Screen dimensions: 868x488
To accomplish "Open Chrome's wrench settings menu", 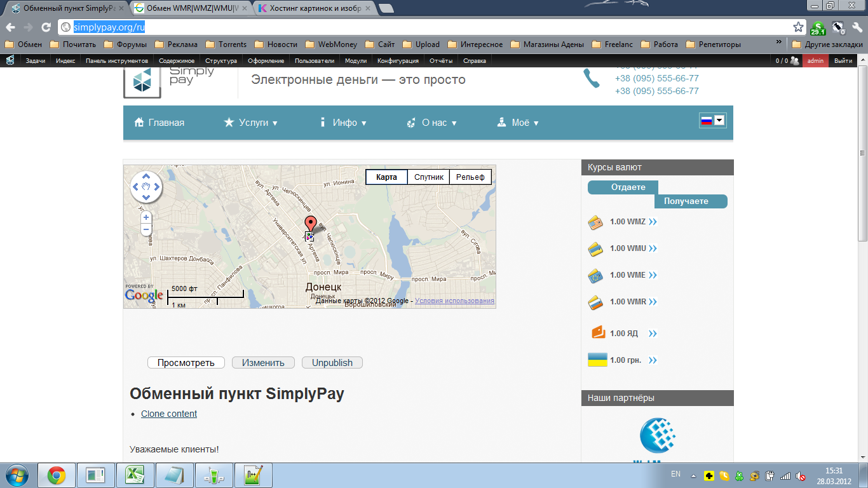I will [x=857, y=27].
